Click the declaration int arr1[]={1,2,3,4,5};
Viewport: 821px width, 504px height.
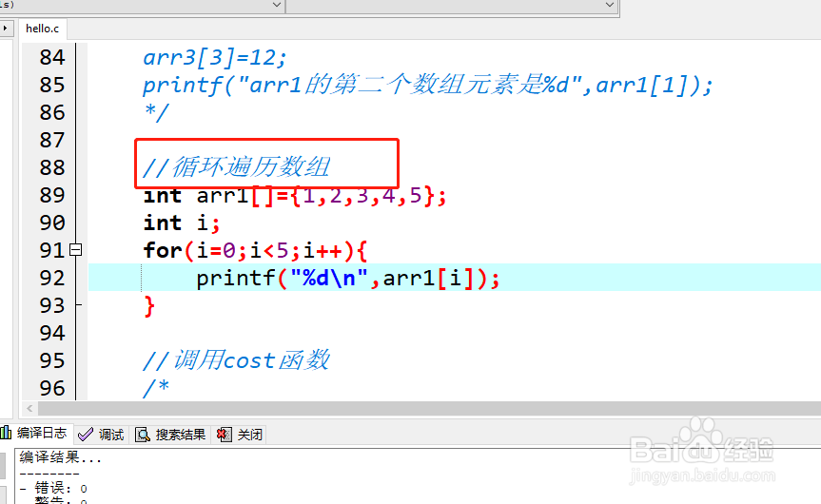(295, 196)
